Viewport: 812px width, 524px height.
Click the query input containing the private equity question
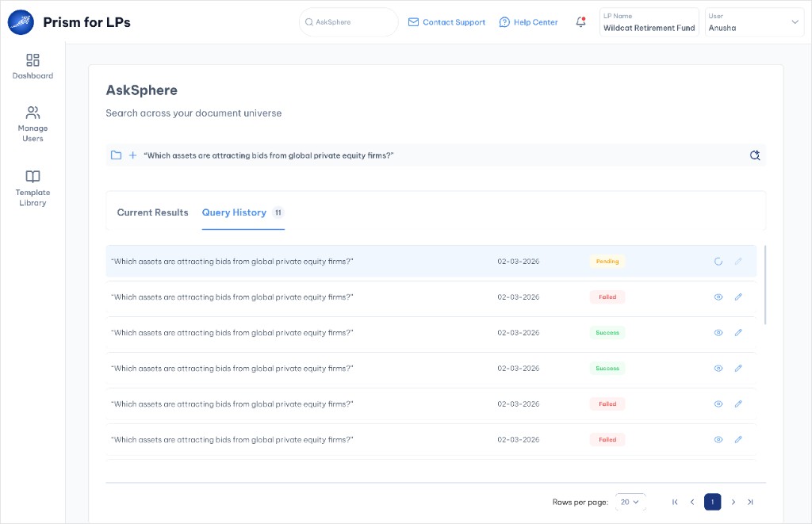click(435, 155)
